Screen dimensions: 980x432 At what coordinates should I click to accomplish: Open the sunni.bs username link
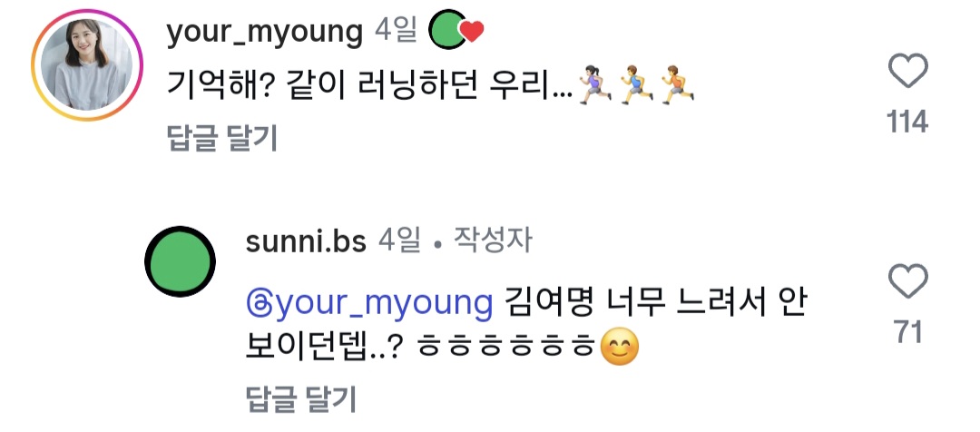point(307,241)
